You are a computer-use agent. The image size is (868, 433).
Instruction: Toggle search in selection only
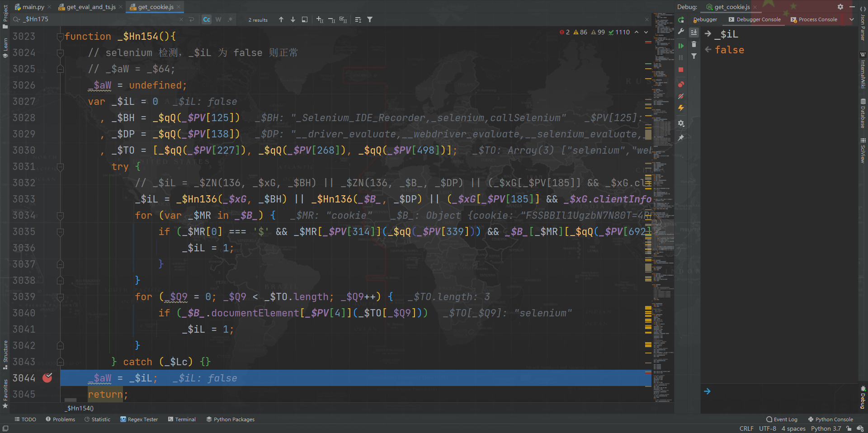(305, 19)
